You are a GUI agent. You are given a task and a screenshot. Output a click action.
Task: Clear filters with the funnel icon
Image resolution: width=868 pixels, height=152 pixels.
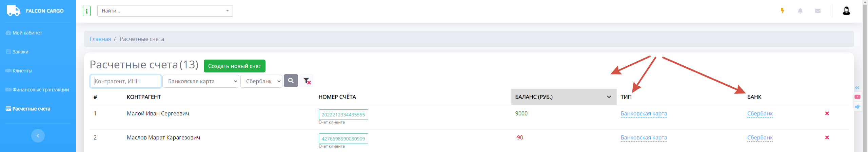(307, 81)
